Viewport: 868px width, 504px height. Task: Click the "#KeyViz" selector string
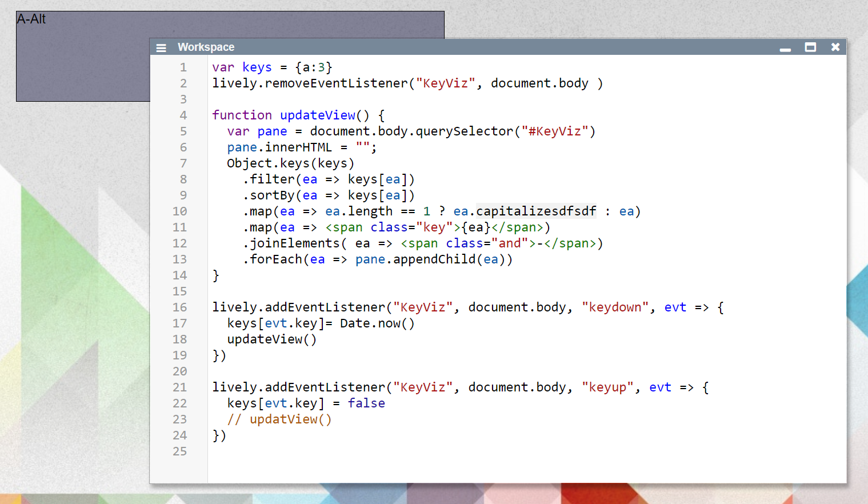[x=554, y=131]
